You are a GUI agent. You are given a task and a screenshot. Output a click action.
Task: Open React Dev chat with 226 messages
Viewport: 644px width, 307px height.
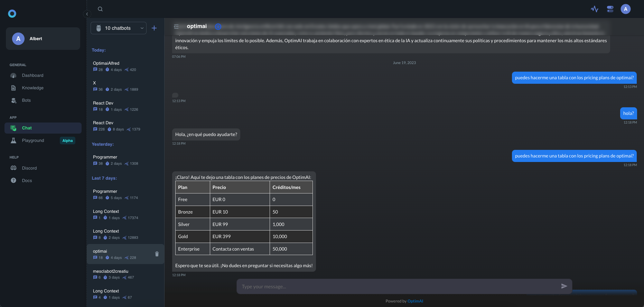click(125, 126)
